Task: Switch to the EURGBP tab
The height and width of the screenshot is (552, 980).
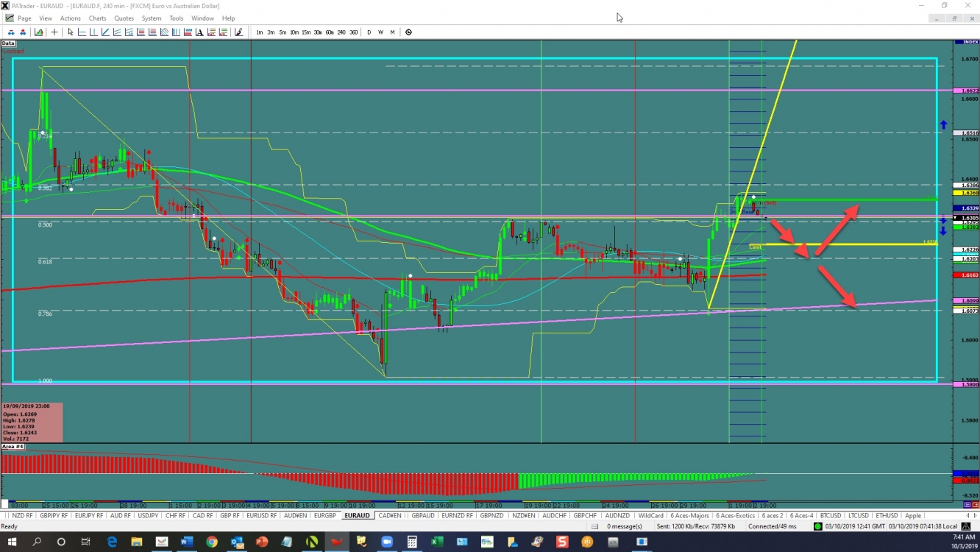Action: (x=324, y=515)
